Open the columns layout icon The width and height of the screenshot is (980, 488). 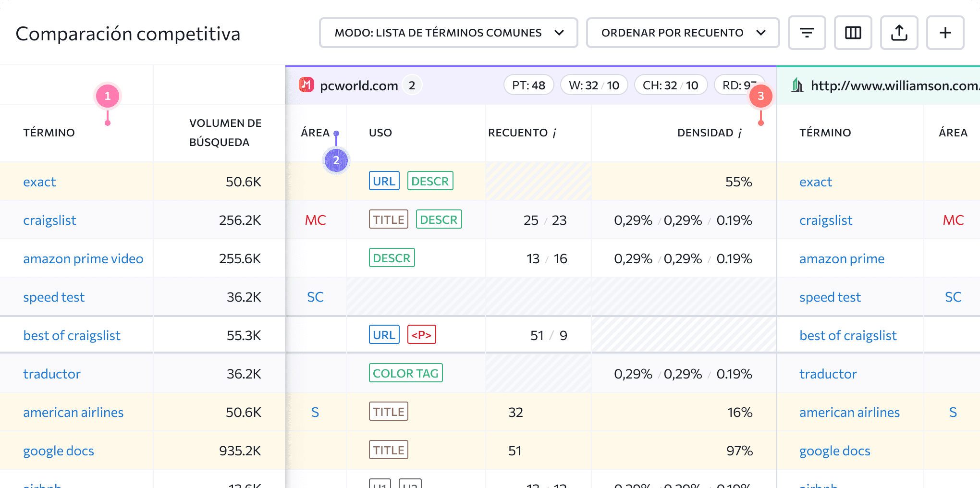point(853,33)
